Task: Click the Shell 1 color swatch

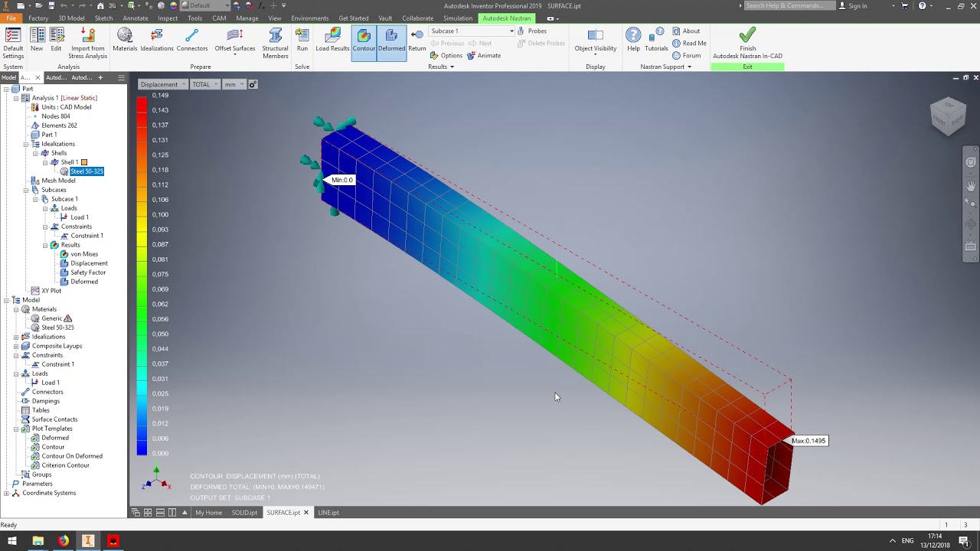Action: click(84, 162)
